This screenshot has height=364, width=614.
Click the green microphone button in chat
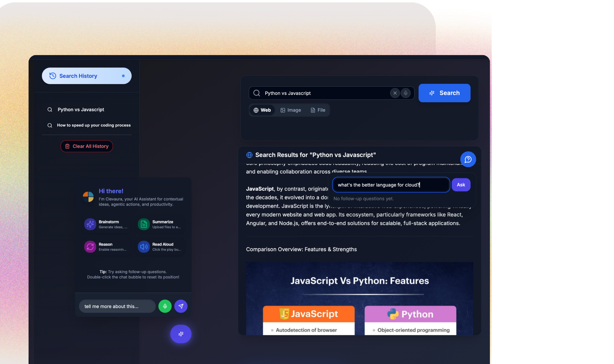pos(165,306)
